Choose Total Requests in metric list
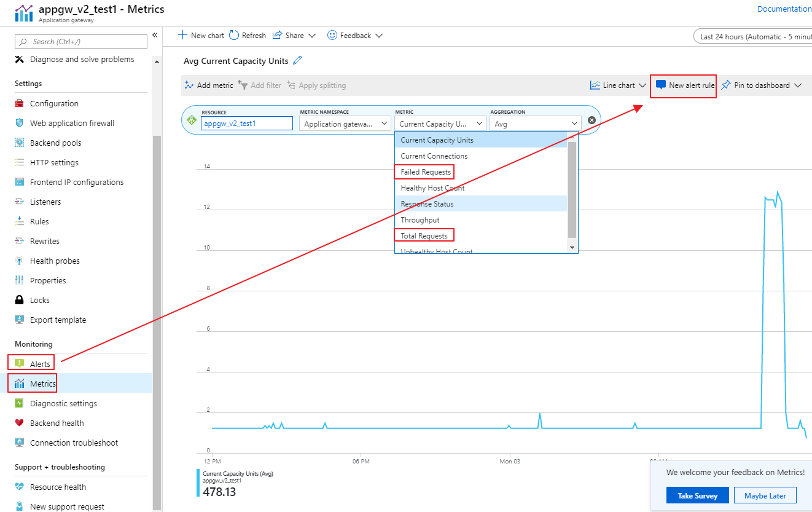The image size is (812, 512). (x=424, y=236)
